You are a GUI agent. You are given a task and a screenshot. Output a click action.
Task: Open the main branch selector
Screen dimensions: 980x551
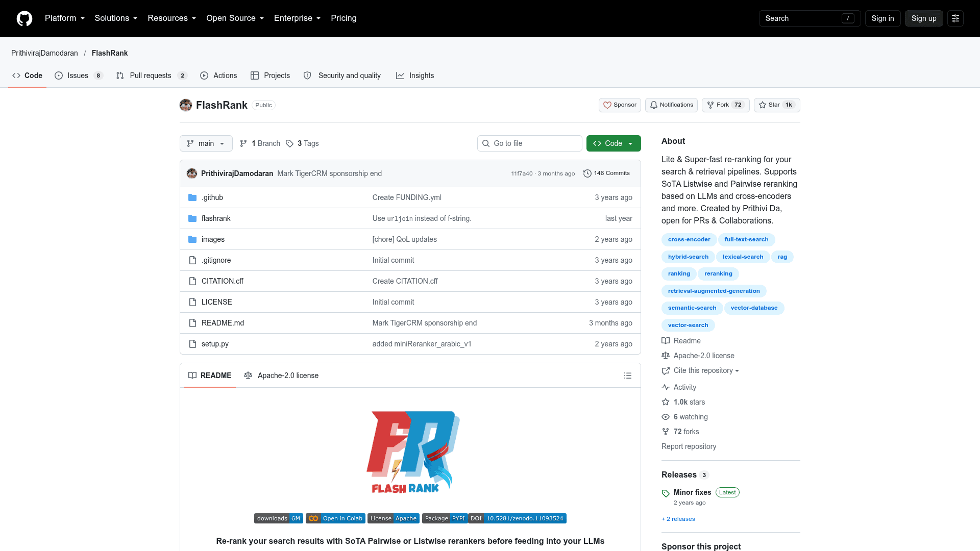pyautogui.click(x=206, y=143)
